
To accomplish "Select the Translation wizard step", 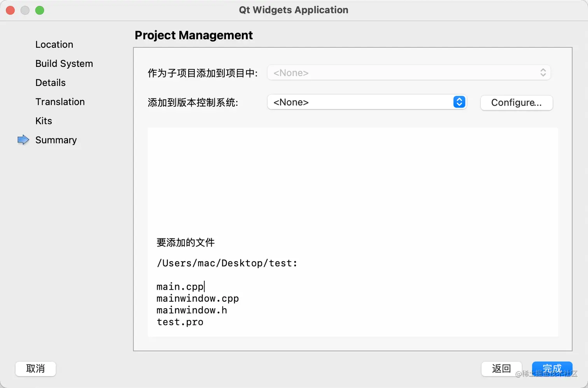I will tap(60, 101).
